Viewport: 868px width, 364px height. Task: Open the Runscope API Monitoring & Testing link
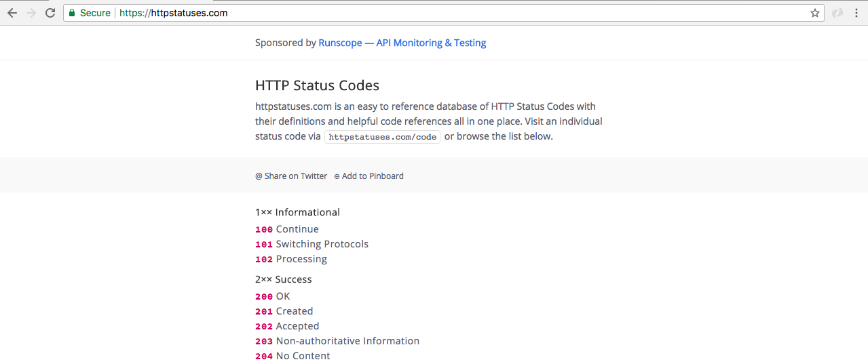click(402, 43)
